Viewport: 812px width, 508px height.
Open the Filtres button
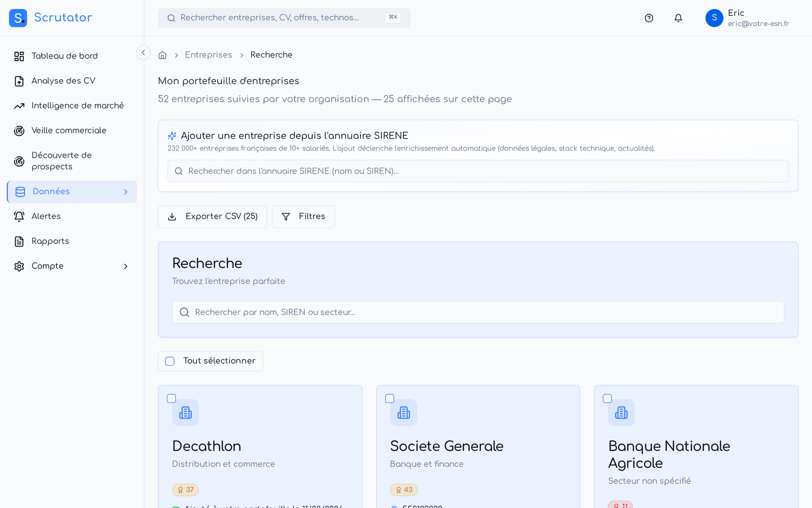coord(303,217)
